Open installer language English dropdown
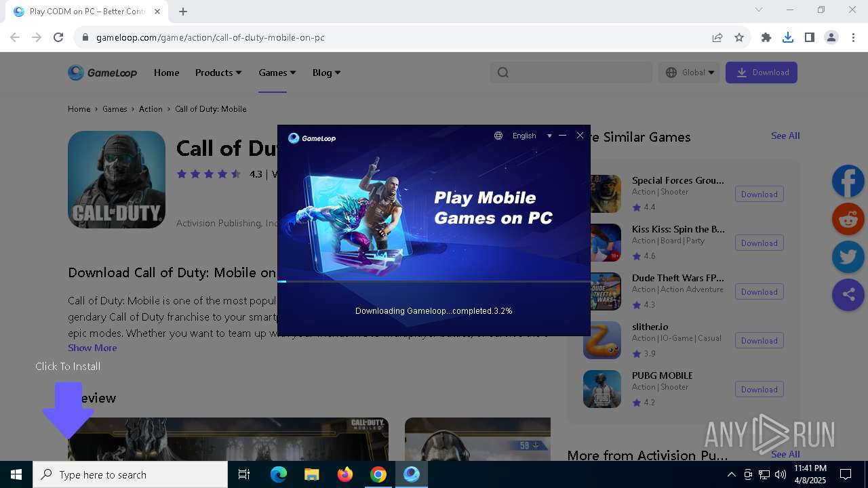This screenshot has height=488, width=868. tap(532, 136)
